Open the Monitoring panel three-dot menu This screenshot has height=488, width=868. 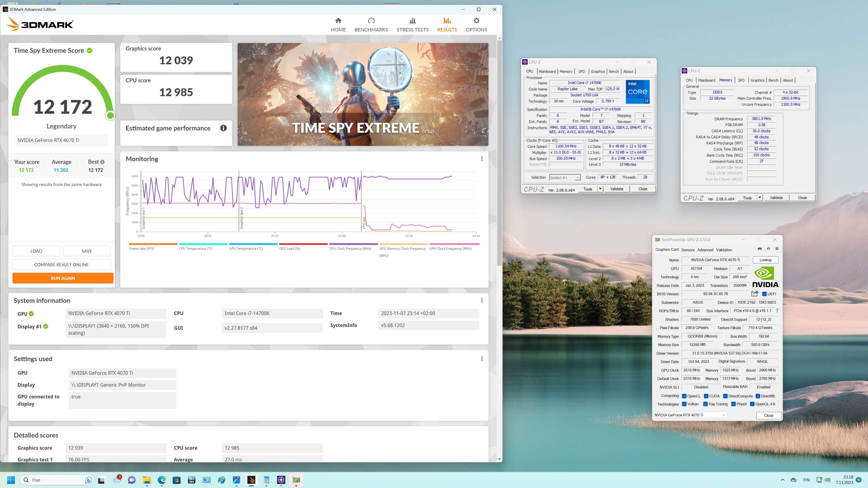coord(482,159)
